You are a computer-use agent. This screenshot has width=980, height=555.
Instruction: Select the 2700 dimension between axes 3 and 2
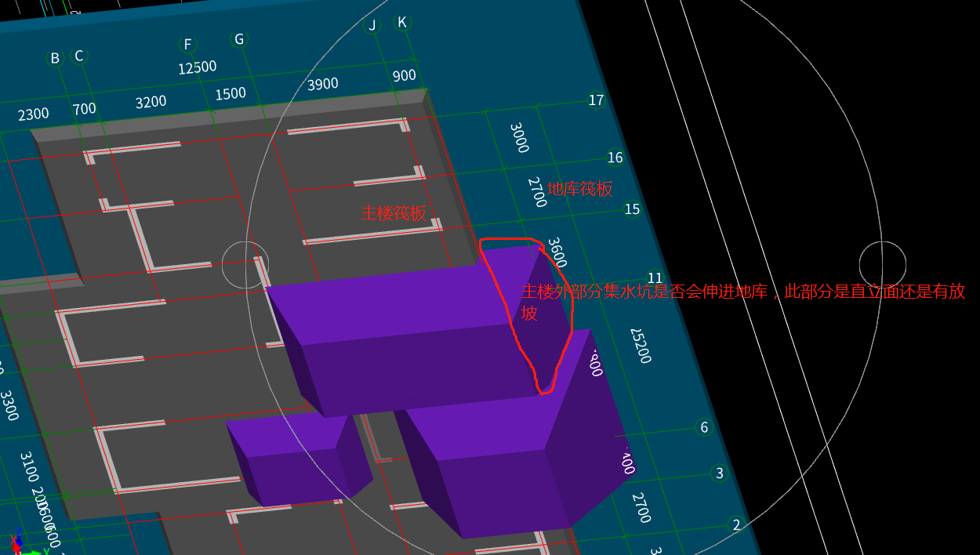[x=641, y=508]
